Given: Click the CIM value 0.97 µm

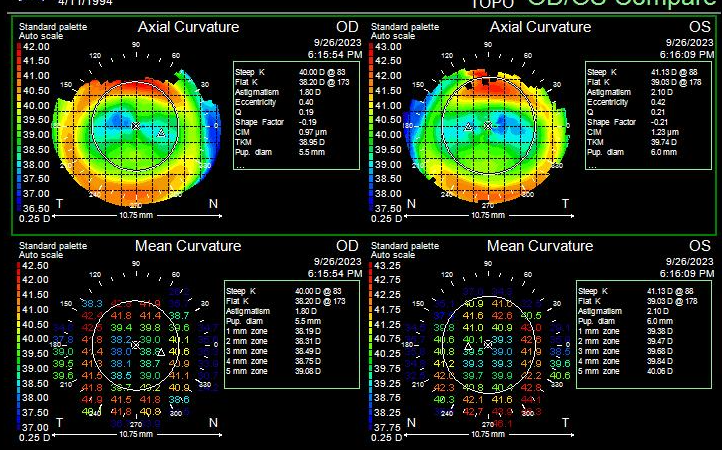Looking at the screenshot, I should [313, 132].
